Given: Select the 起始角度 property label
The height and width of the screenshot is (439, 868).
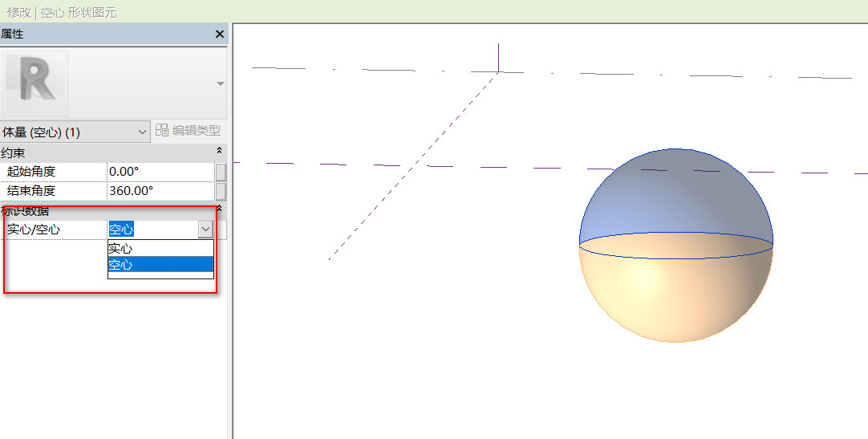Looking at the screenshot, I should click(31, 172).
